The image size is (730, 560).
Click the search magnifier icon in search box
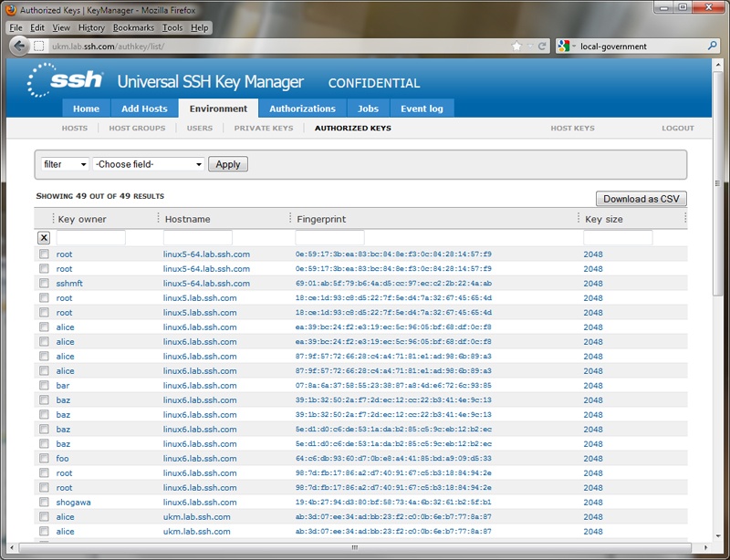tap(713, 46)
